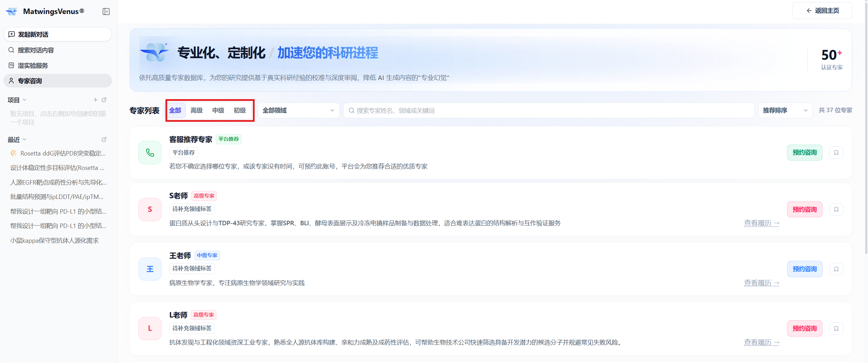Screen dimensions: 868x363
Task: Bookmark 王老师 expert card
Action: tap(836, 269)
